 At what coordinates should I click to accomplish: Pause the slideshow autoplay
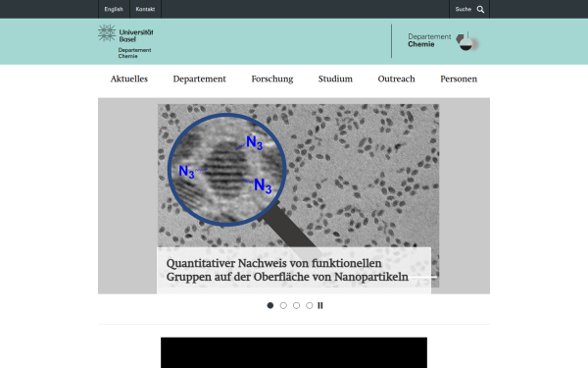point(320,305)
